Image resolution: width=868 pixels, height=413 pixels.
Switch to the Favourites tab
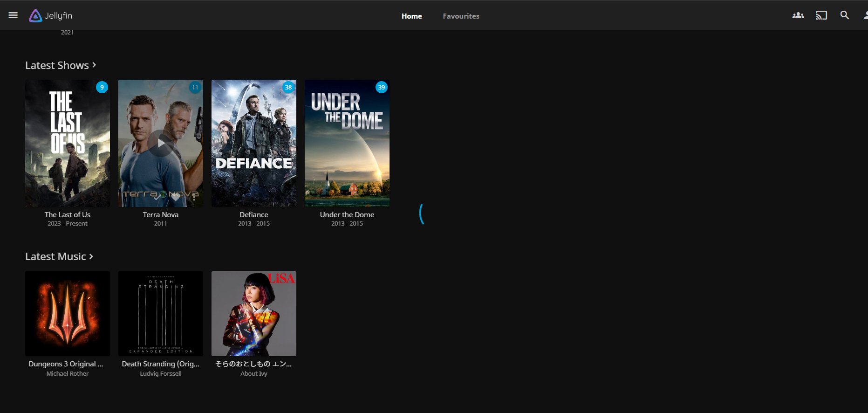[461, 16]
